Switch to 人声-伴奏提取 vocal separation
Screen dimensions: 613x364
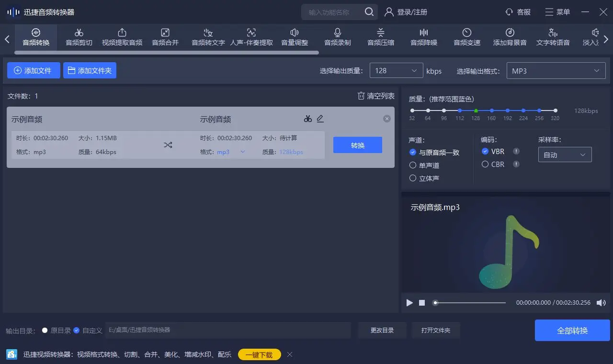click(x=251, y=37)
